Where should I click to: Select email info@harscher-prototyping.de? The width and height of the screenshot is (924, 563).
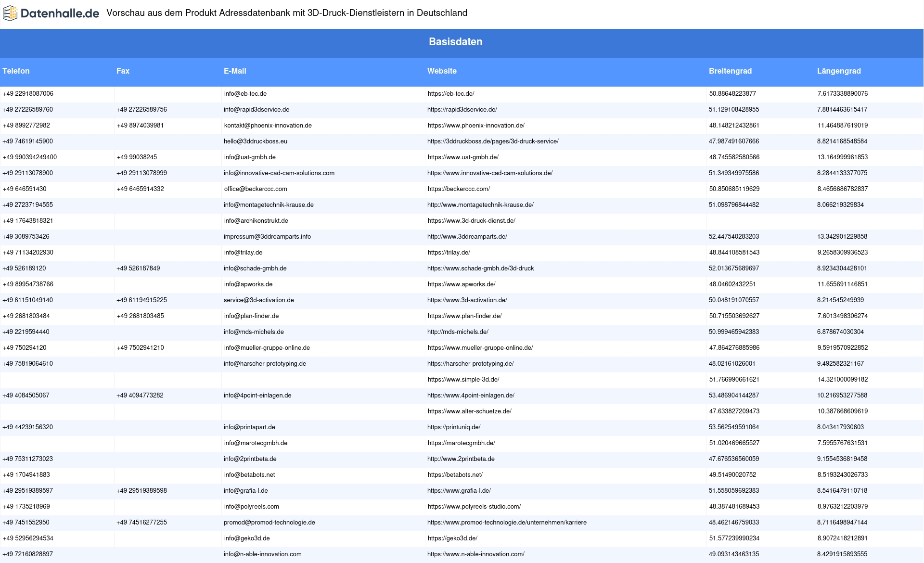[265, 364]
